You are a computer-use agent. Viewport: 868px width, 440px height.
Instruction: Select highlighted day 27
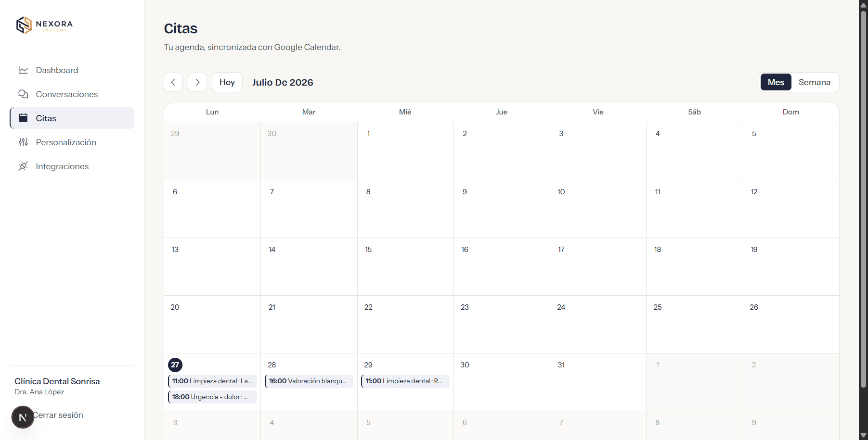point(175,365)
